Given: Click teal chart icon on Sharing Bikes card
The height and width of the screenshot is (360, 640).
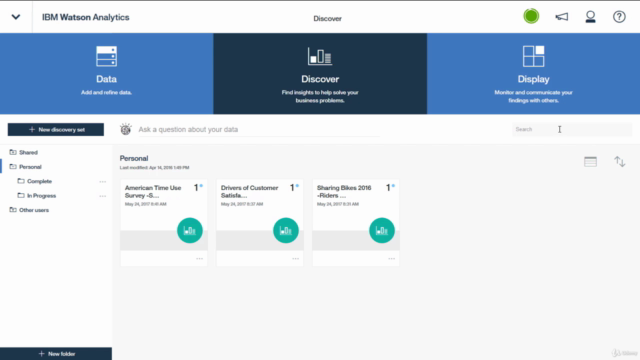Looking at the screenshot, I should (x=382, y=231).
